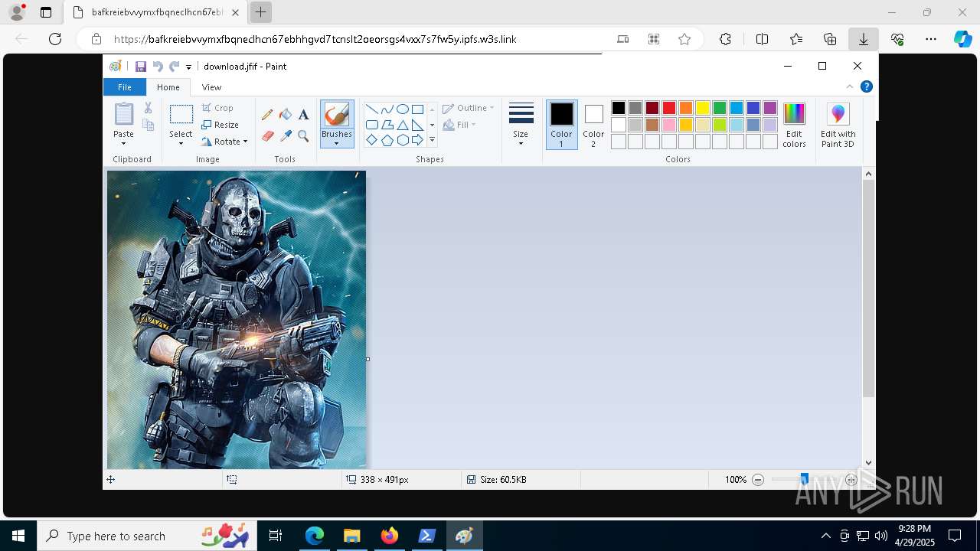Select the Line shape
This screenshot has width=980, height=551.
[371, 109]
